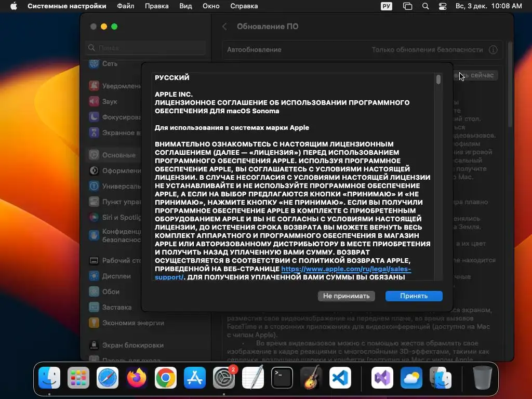Open the Справка menu
Image resolution: width=532 pixels, height=399 pixels.
click(x=244, y=6)
